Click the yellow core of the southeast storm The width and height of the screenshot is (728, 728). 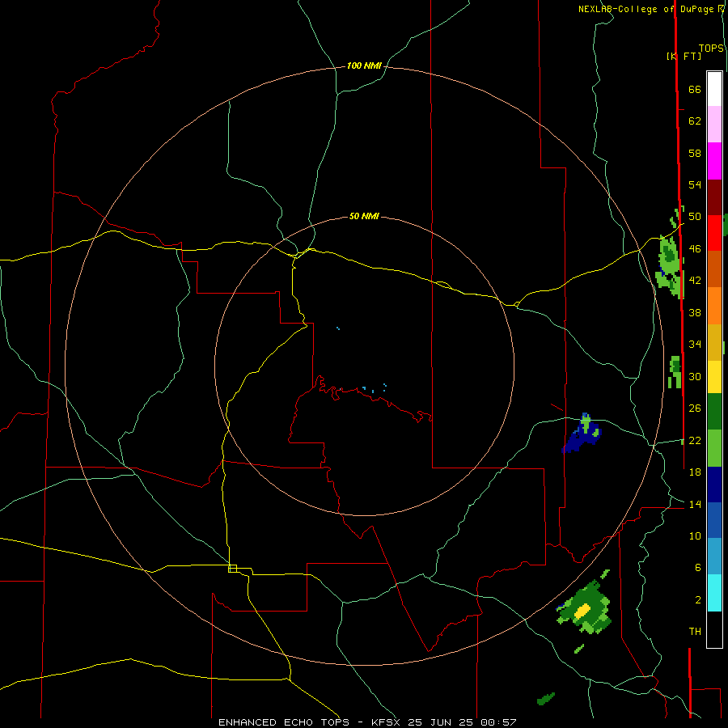582,611
